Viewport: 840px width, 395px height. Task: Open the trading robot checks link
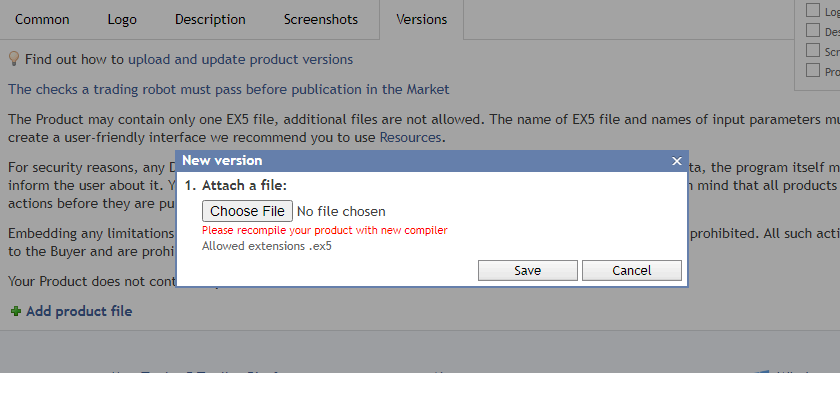click(x=229, y=89)
